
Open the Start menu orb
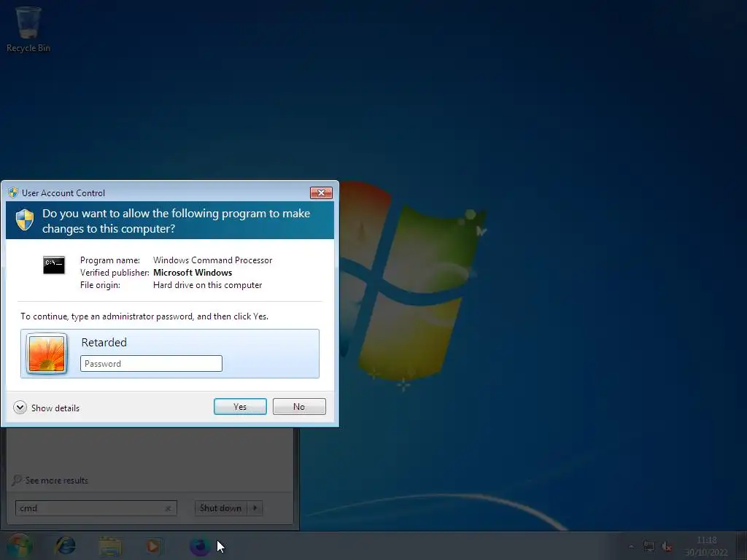(x=20, y=545)
